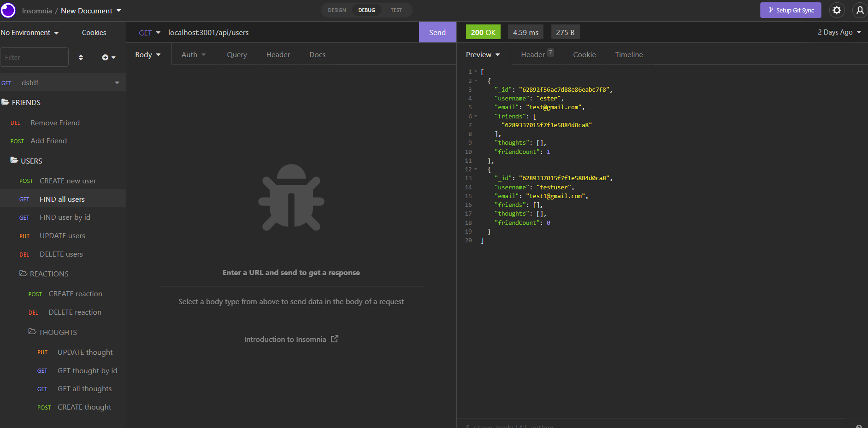Switch to the DESIGN tab
The image size is (868, 428).
(x=337, y=10)
